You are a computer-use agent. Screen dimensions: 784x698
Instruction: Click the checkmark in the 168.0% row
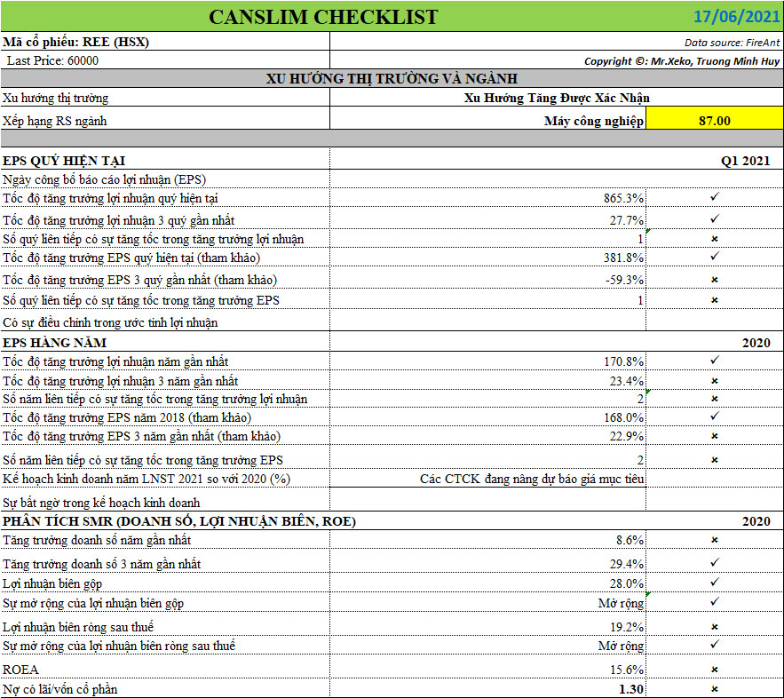click(715, 416)
